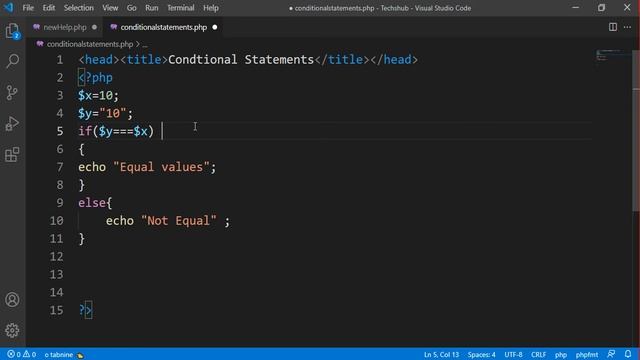Change end of line sequence CRLF

[x=538, y=355]
